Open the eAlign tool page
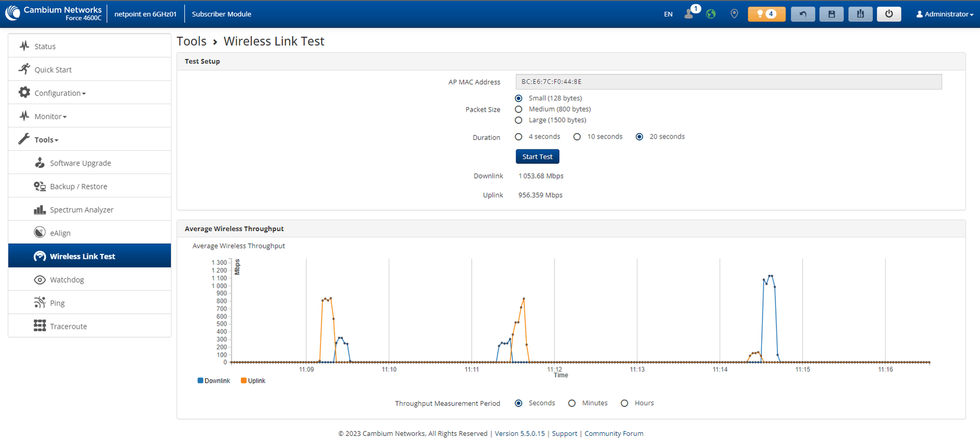The image size is (980, 442). [60, 233]
